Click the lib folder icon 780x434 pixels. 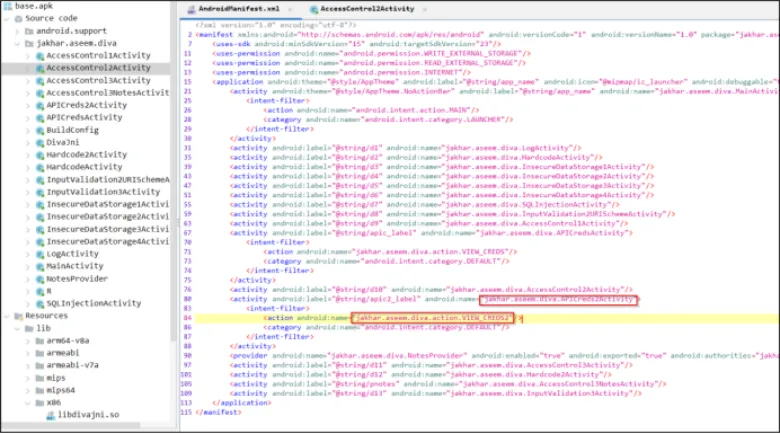click(29, 328)
